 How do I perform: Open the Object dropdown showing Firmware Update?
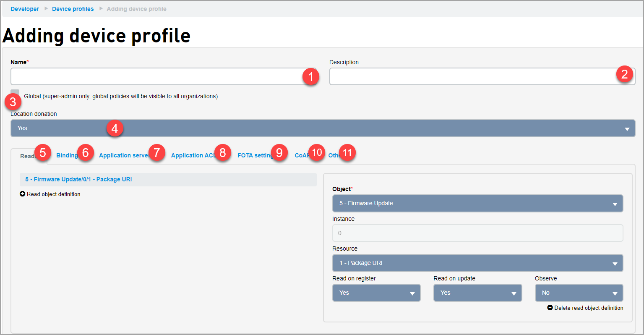[x=477, y=203]
